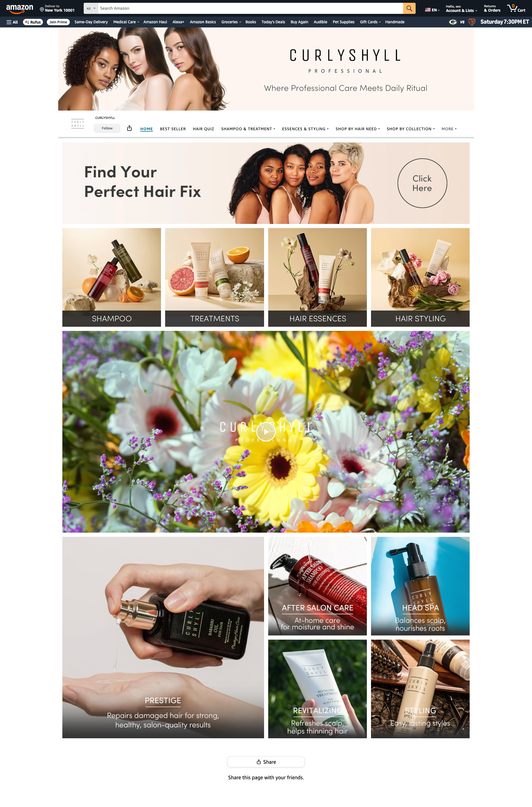Click the Share button at page bottom
The image size is (532, 807).
[266, 762]
